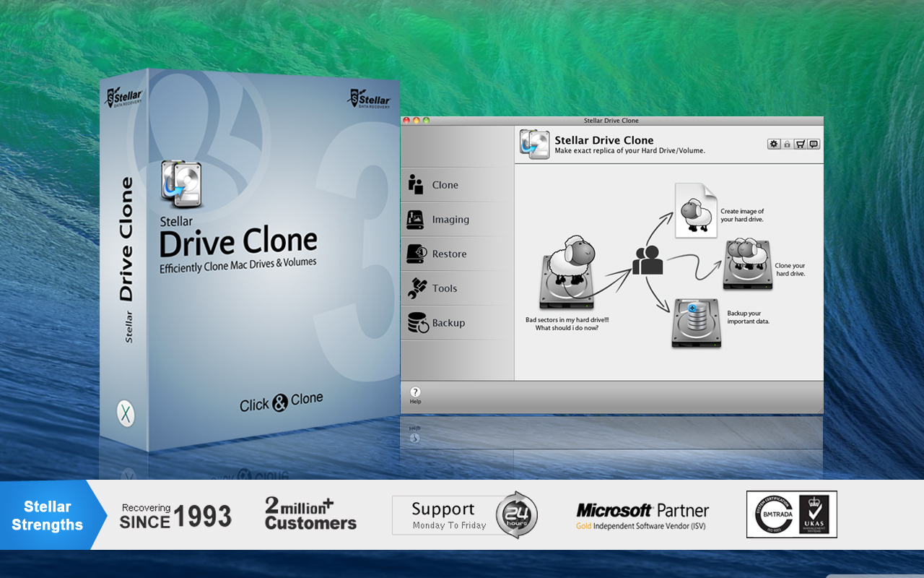The width and height of the screenshot is (924, 578).
Task: Zoom window with the green button
Action: [427, 121]
